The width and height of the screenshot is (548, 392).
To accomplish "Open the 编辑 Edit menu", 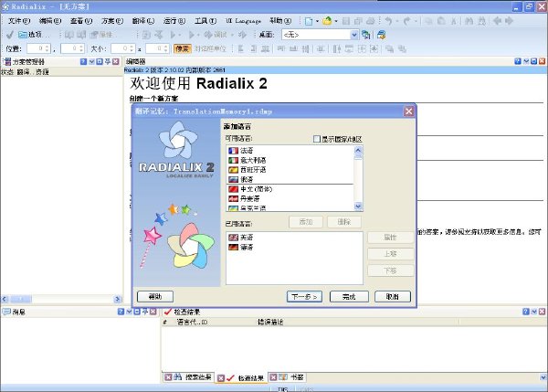I will pos(50,21).
